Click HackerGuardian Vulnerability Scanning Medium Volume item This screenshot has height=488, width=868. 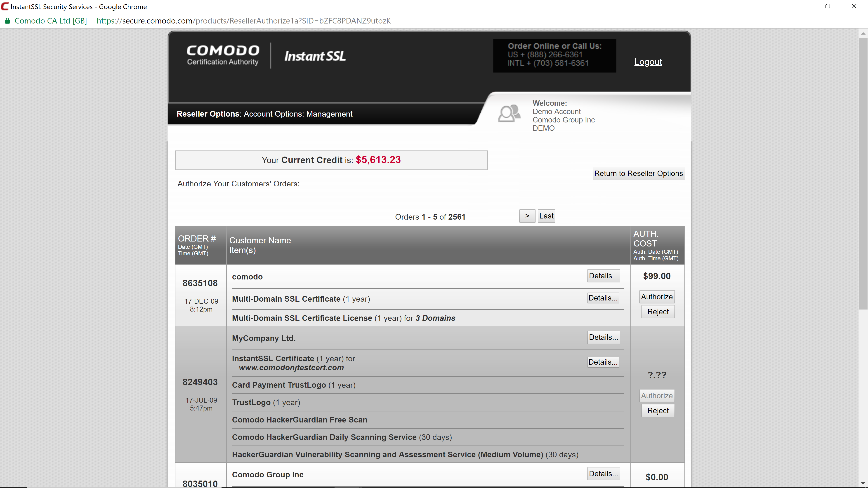click(x=405, y=455)
